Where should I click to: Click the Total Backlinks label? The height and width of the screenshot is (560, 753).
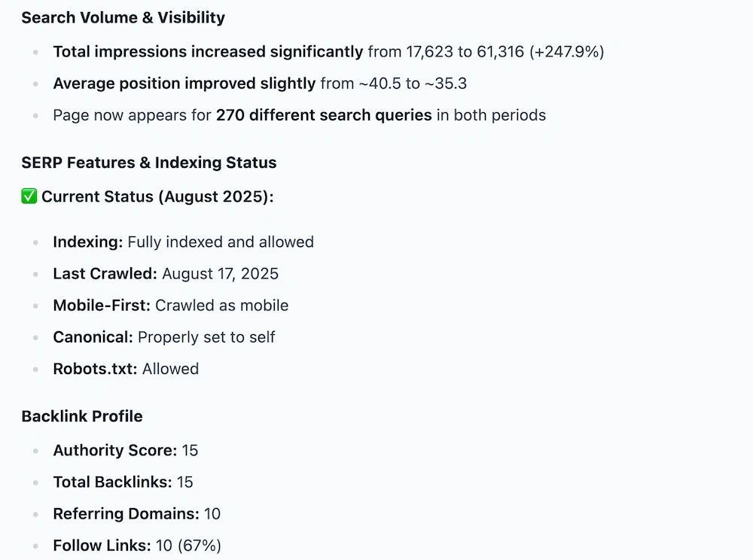[x=112, y=482]
